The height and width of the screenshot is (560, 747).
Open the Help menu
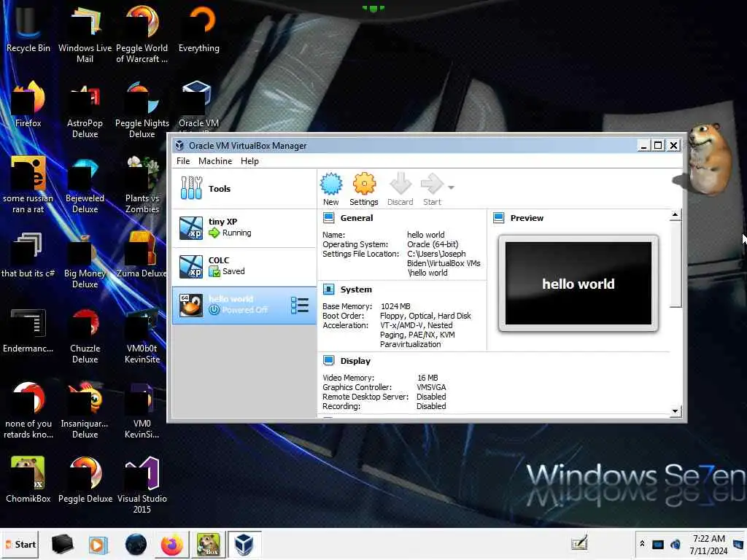pyautogui.click(x=249, y=161)
